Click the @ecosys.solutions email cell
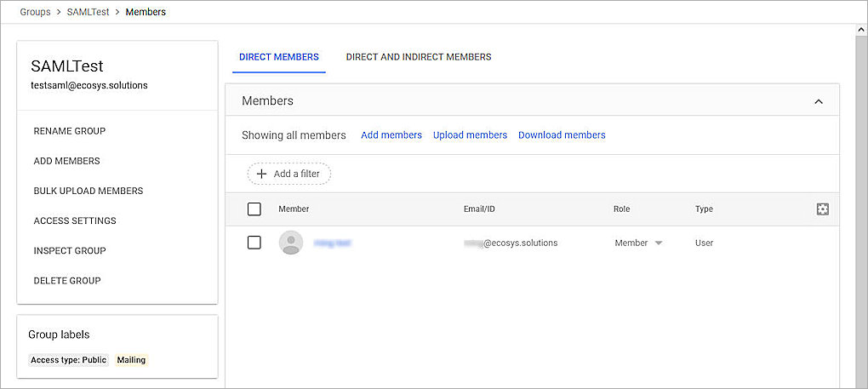 pyautogui.click(x=511, y=243)
